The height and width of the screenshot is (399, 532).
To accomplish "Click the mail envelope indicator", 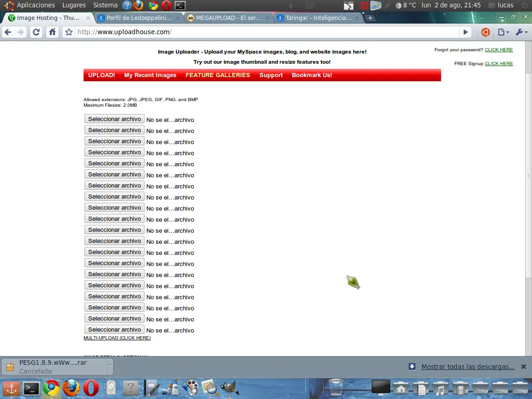I will pyautogui.click(x=310, y=6).
